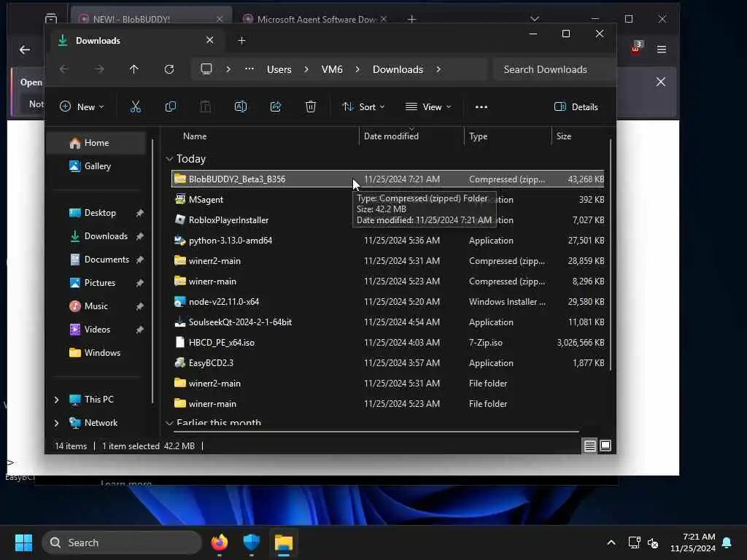Expand This PC in navigation pane
Viewport: 747px width, 560px height.
click(56, 400)
